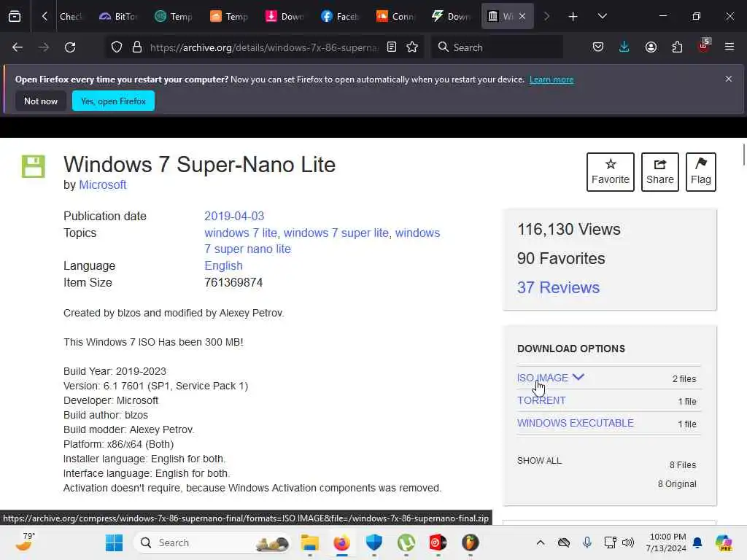Viewport: 747px width, 560px height.
Task: Click the taskbar Search box
Action: coord(213,542)
